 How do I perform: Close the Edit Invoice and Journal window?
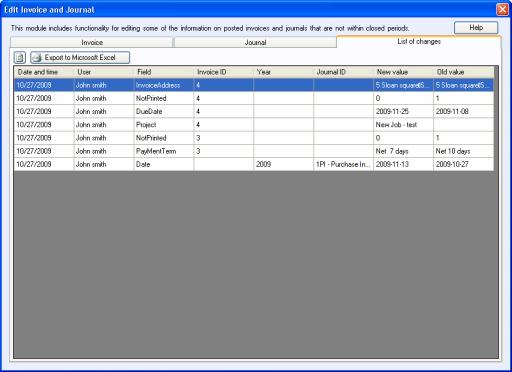click(x=502, y=10)
